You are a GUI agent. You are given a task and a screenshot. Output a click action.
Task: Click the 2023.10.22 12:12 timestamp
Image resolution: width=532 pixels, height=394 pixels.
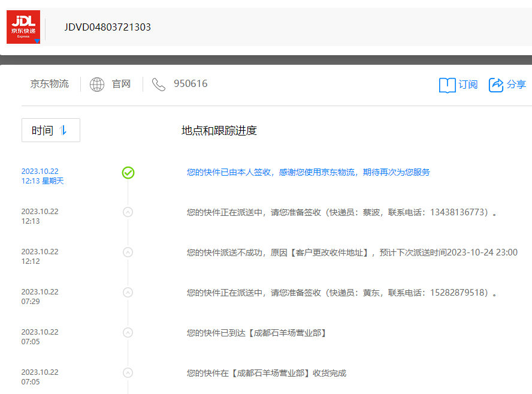(40, 257)
